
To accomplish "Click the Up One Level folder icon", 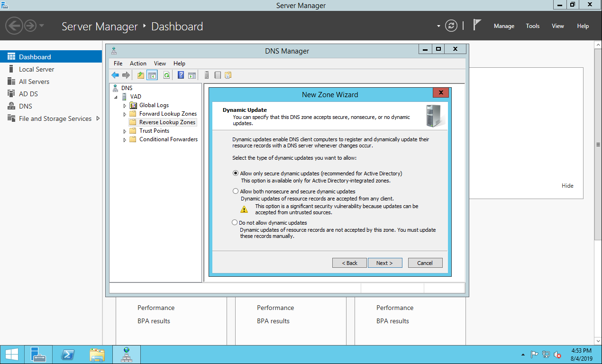I will click(x=141, y=75).
